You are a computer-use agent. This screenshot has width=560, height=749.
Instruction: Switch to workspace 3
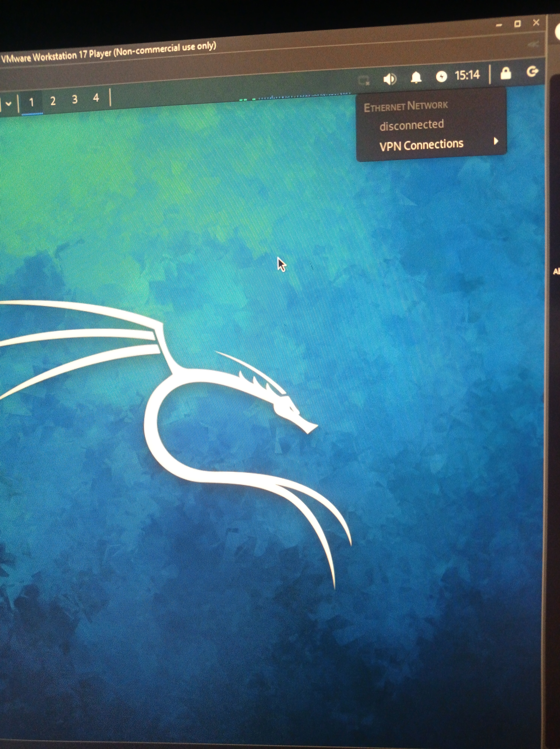click(x=75, y=100)
